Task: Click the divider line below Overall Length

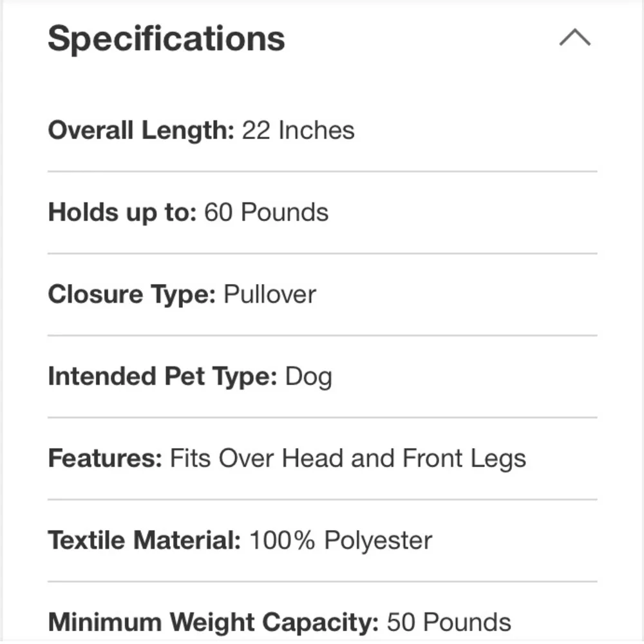Action: 323,171
